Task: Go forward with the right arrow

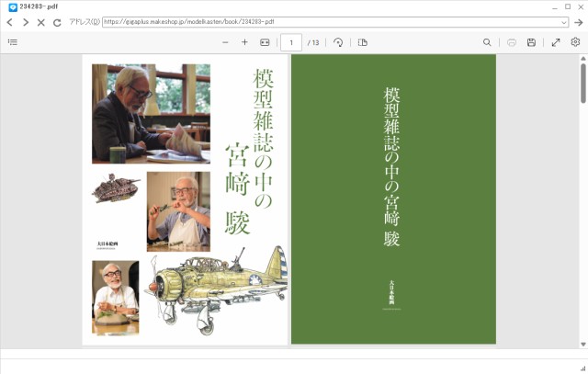Action: (26, 22)
